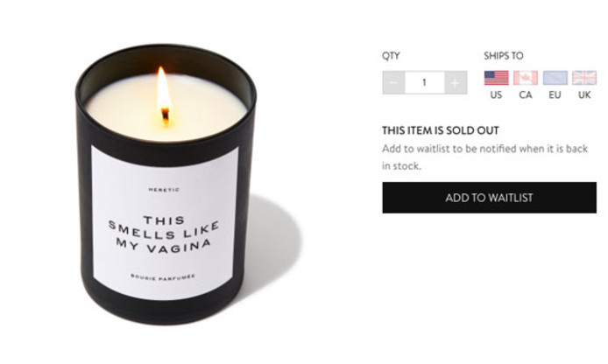The height and width of the screenshot is (364, 608).
Task: Click the candle's white label text
Action: click(164, 234)
